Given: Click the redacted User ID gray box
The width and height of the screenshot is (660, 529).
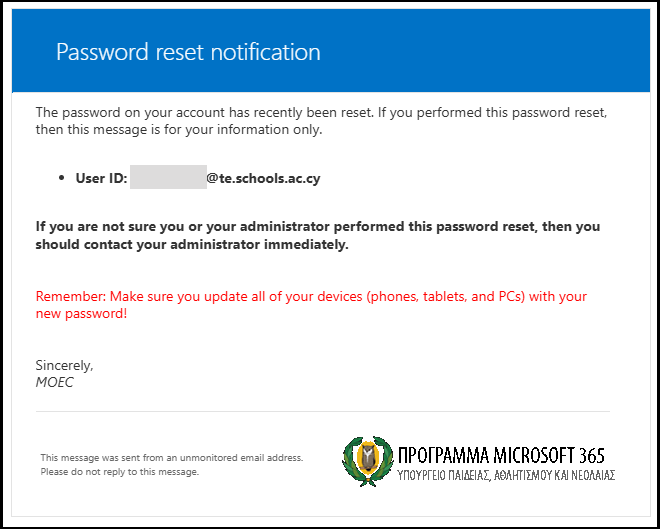Looking at the screenshot, I should 167,178.
